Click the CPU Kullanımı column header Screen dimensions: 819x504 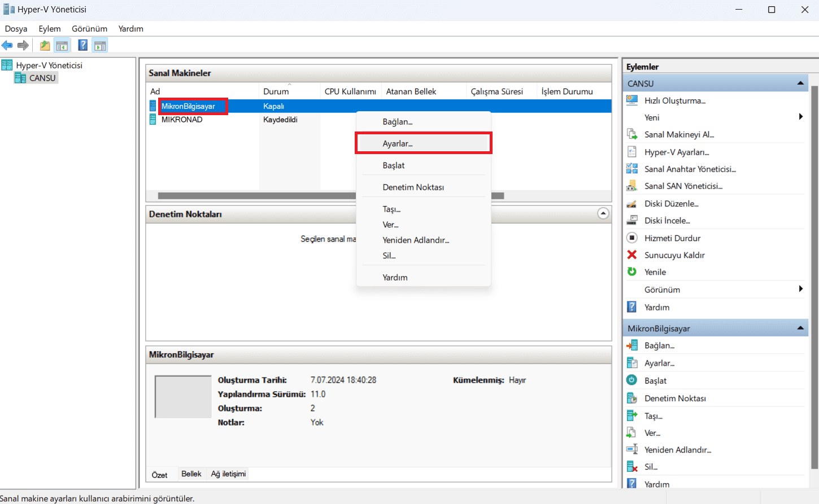[x=351, y=91]
